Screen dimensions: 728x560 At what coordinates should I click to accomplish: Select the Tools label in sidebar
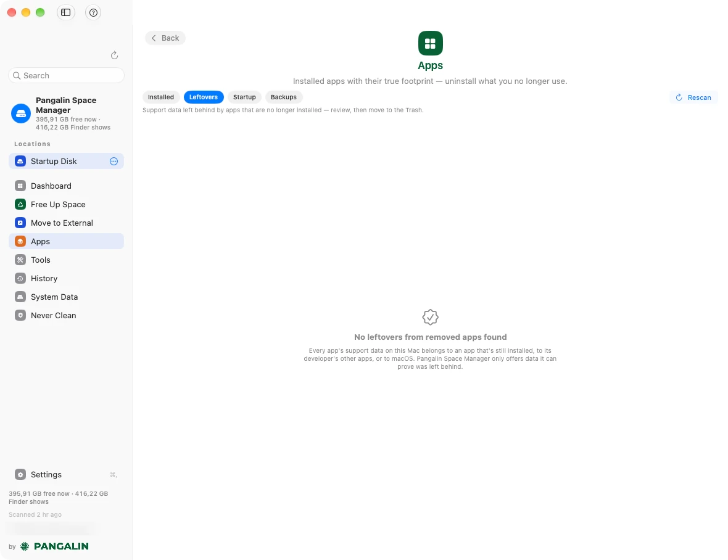(x=40, y=260)
